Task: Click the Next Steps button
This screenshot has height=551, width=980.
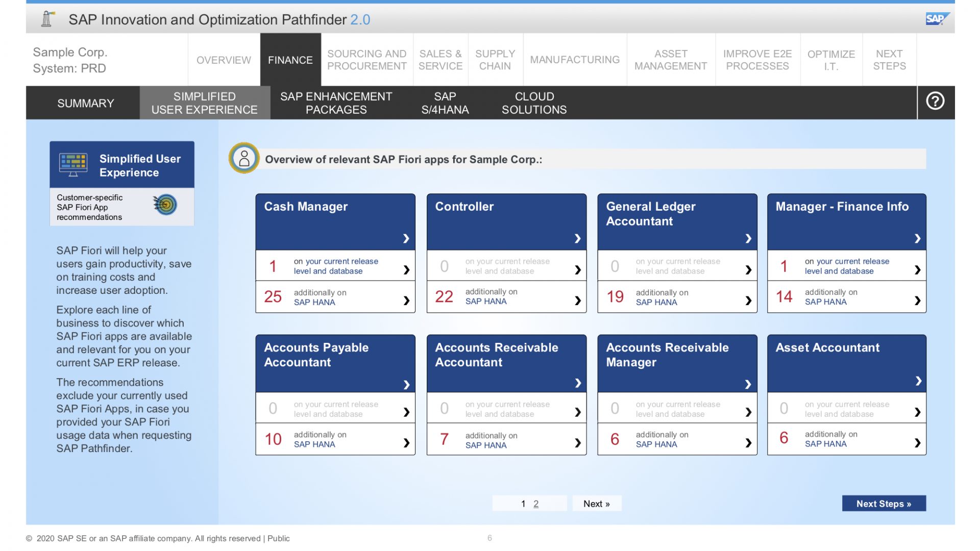Action: pos(884,504)
